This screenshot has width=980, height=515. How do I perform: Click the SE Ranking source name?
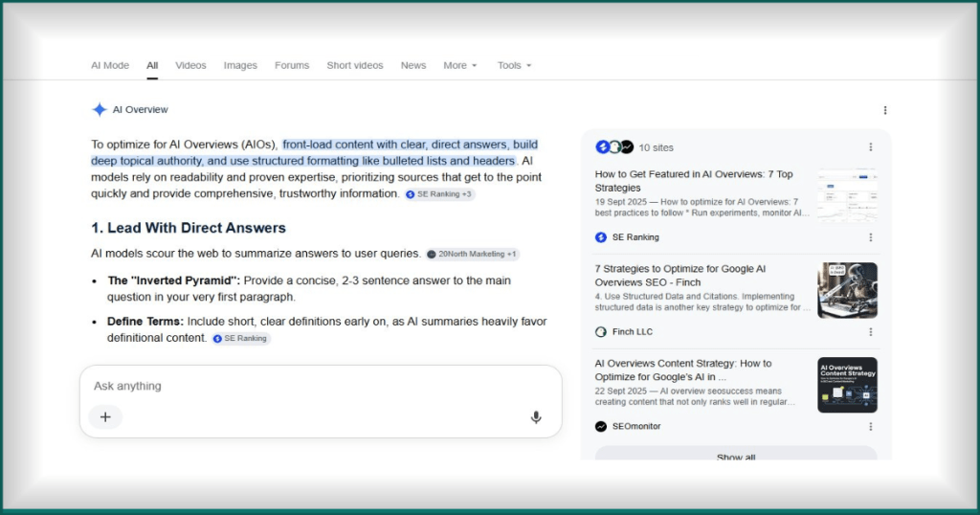(635, 237)
